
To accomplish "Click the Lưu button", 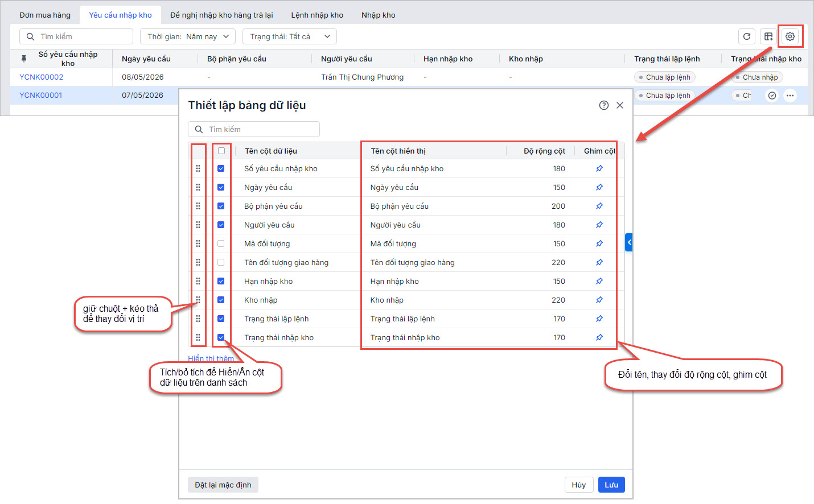I will point(611,485).
